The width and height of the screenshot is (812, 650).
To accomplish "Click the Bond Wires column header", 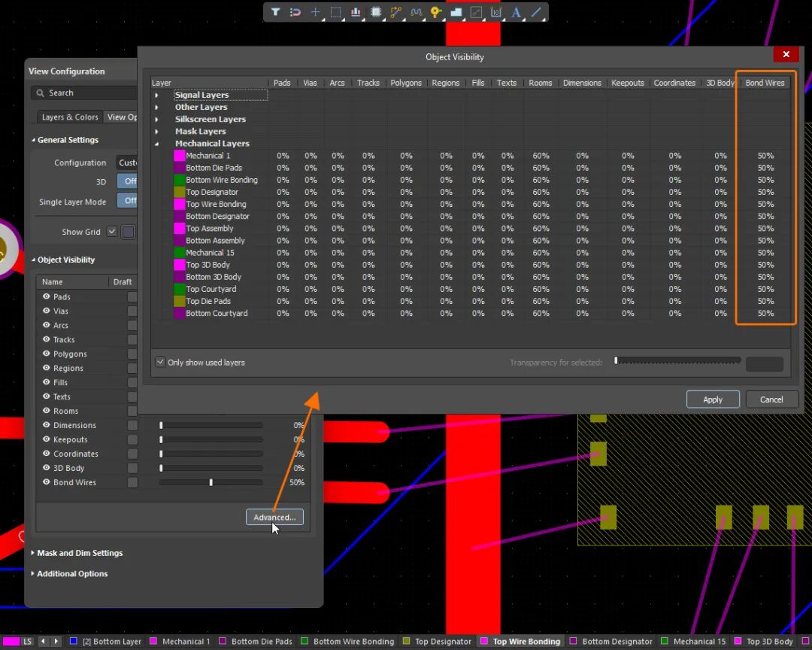I will [765, 83].
